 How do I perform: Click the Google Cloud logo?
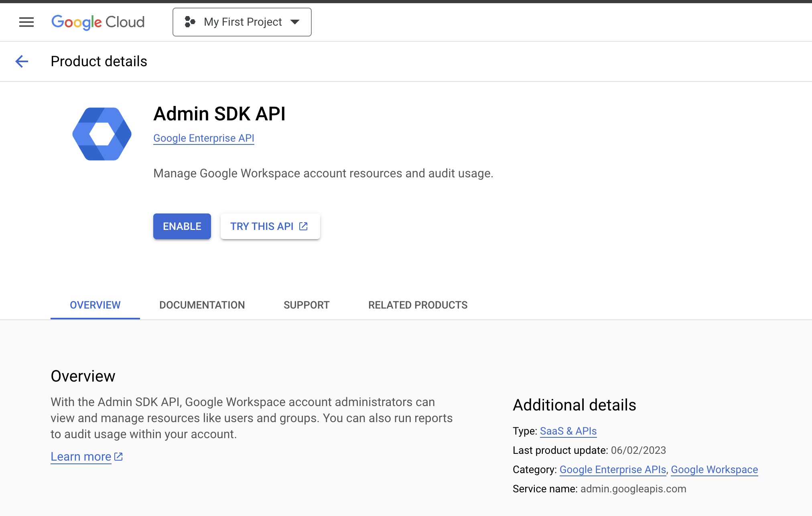[98, 22]
